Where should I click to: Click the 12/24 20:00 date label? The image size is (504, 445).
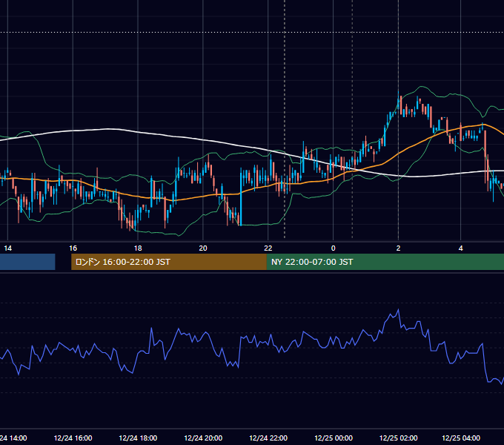(203, 438)
